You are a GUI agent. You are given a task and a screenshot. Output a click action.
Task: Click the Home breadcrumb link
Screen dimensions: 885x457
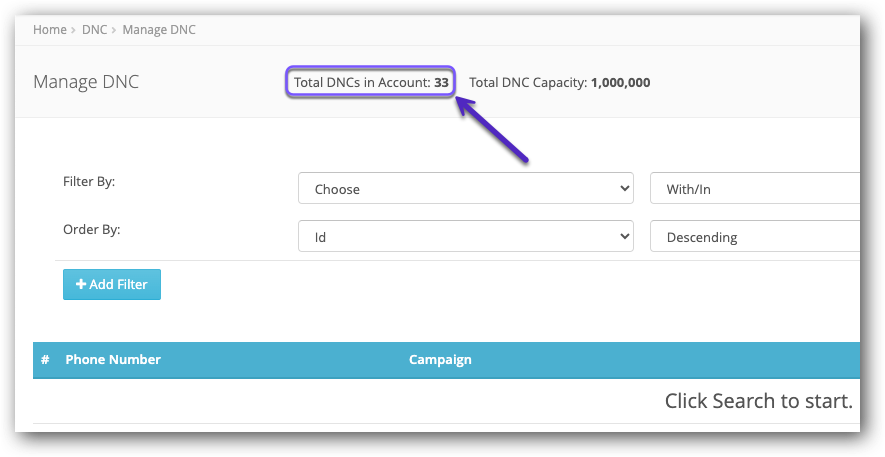point(49,30)
